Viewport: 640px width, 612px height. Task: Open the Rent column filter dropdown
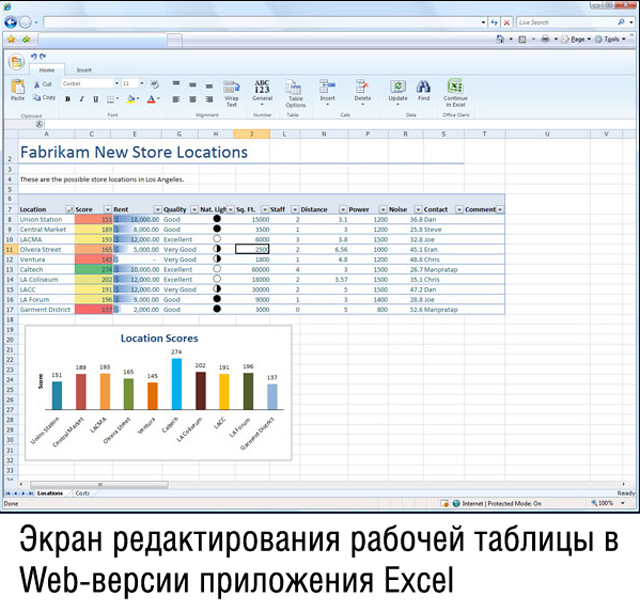[158, 209]
